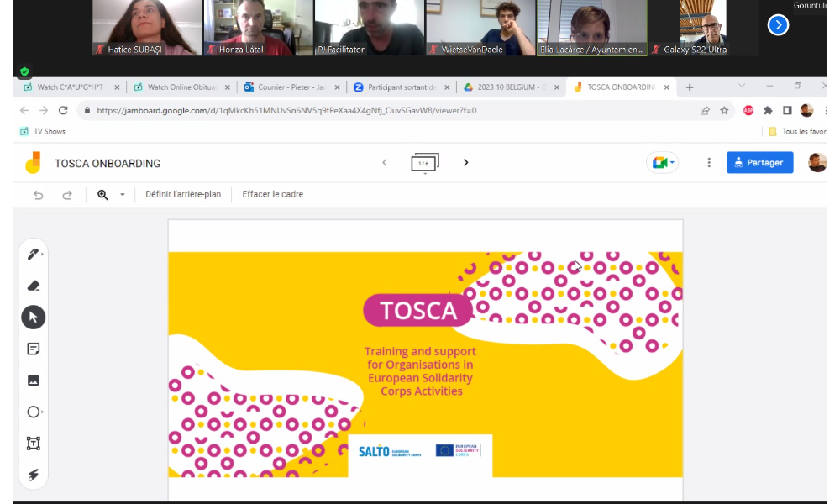Open the Extensions puzzle icon
The width and height of the screenshot is (840, 504).
(768, 110)
